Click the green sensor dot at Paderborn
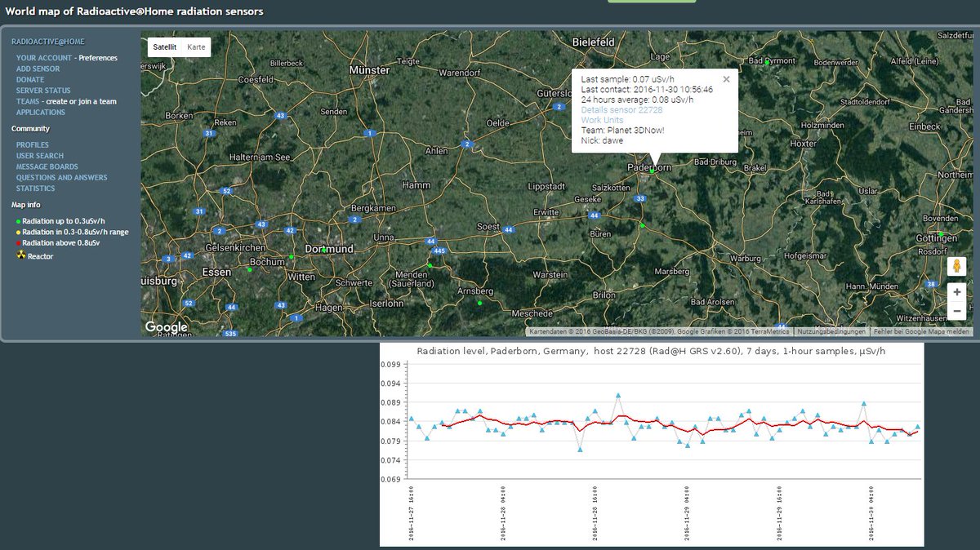Screen dimensions: 980x550 click(653, 171)
